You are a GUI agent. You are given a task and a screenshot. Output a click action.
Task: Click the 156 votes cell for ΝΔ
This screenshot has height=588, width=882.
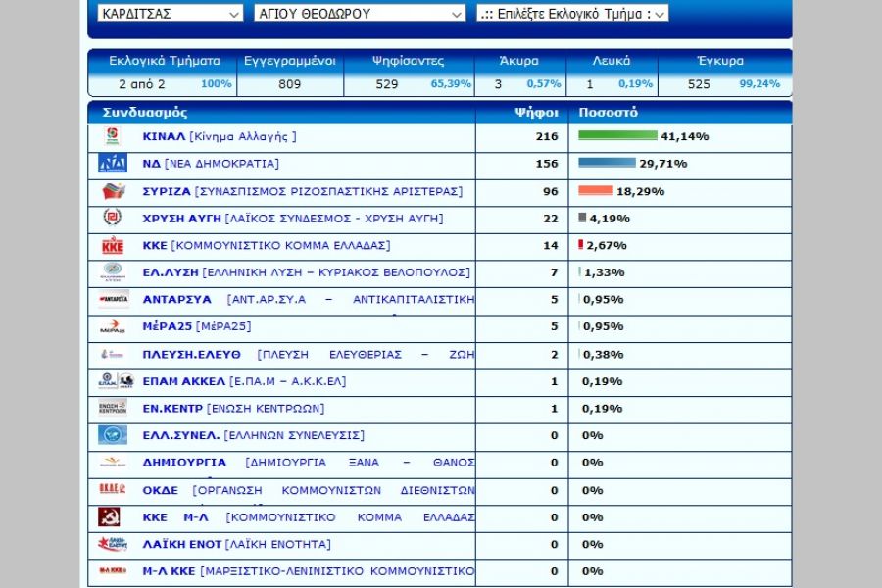pos(547,164)
